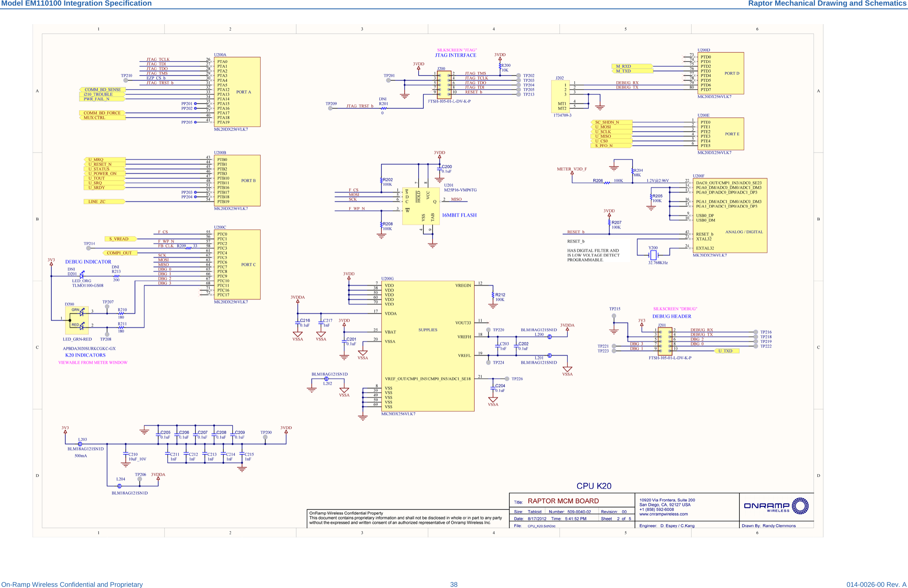Click the SC_SHDN_N port label
The width and height of the screenshot is (908, 588).
611,122
